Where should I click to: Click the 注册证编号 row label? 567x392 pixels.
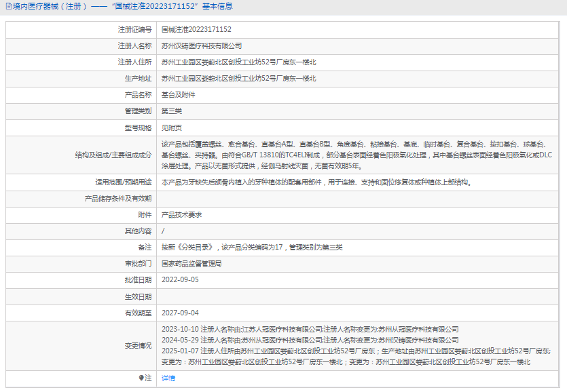(134, 30)
